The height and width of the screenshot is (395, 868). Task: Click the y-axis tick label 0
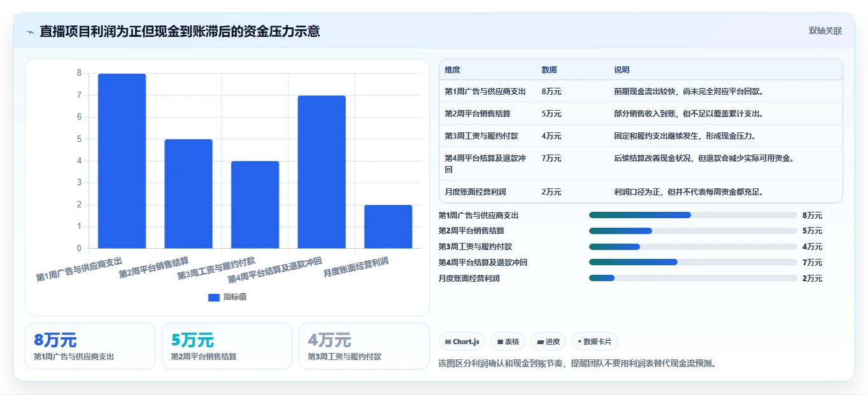pyautogui.click(x=80, y=248)
